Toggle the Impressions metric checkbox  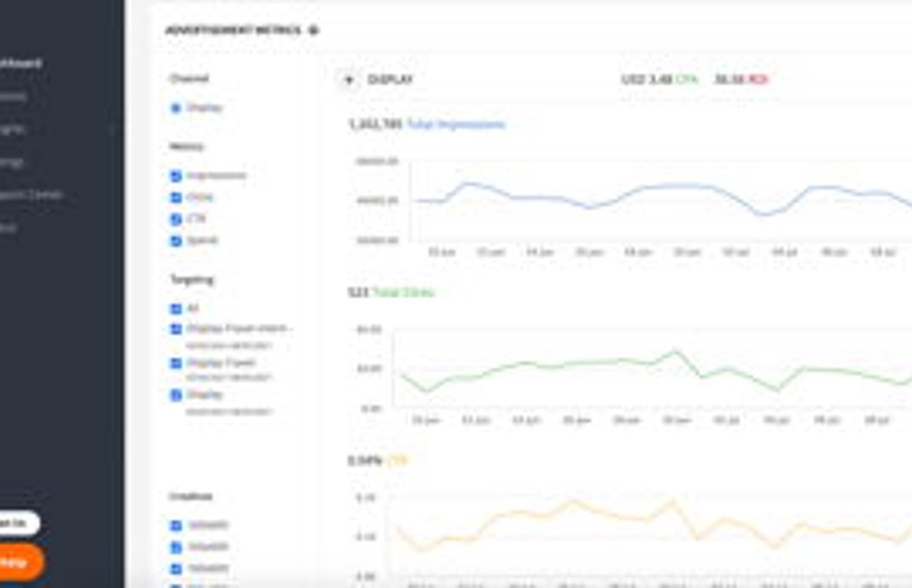pos(176,175)
